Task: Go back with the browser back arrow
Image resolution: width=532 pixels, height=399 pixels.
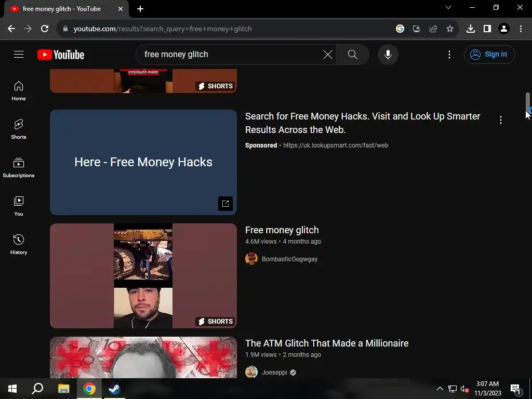Action: point(11,29)
